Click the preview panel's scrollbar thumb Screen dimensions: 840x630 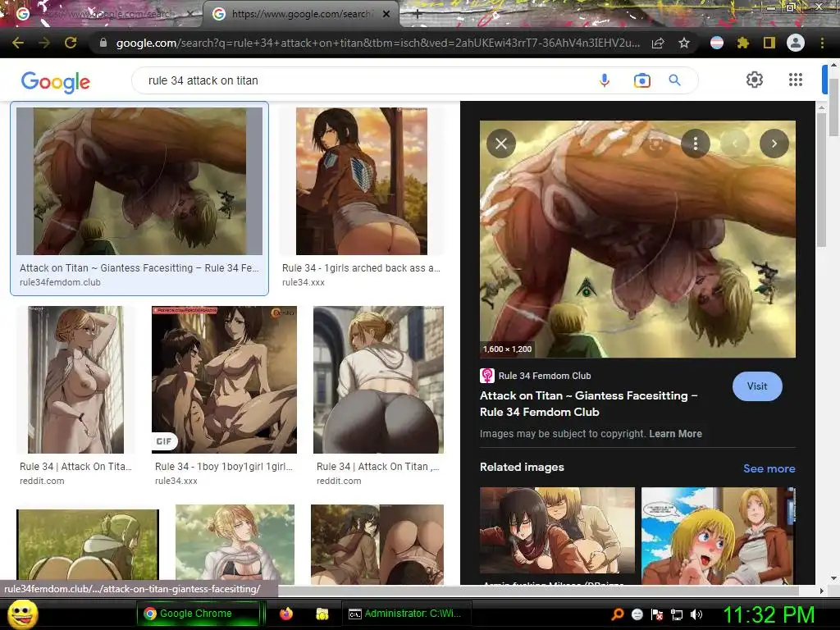coord(822,180)
